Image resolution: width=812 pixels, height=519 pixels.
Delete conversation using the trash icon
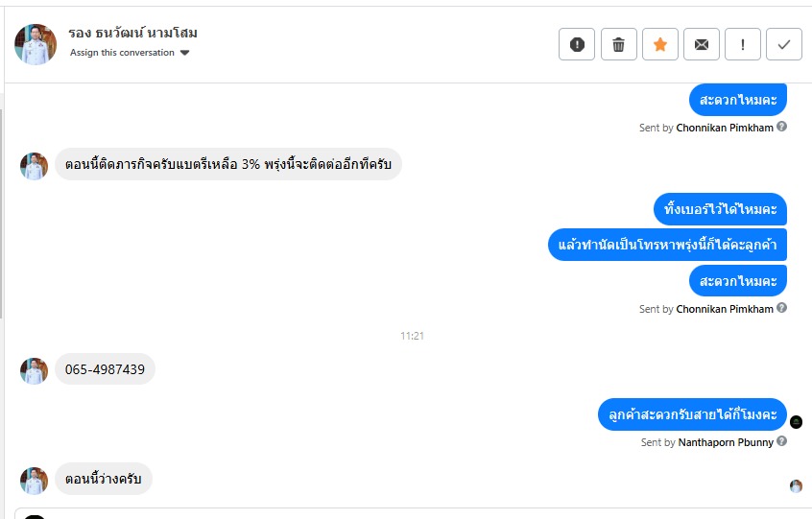click(x=619, y=44)
